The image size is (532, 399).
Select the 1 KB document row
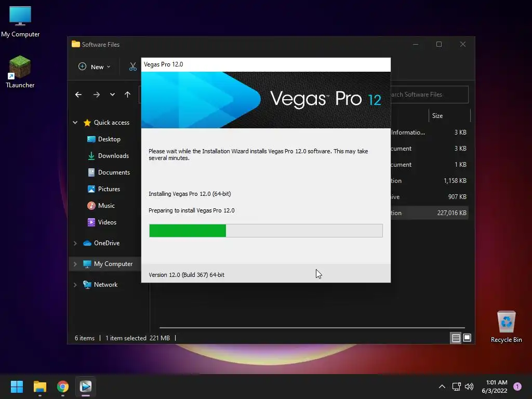coord(429,165)
